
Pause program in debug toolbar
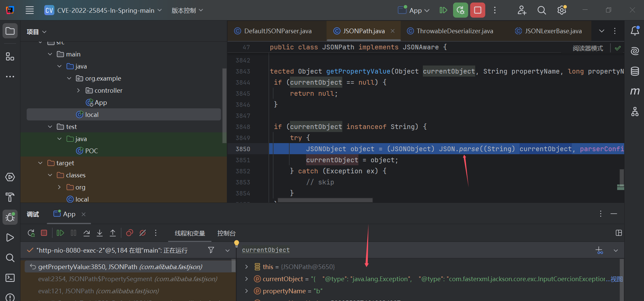tap(73, 233)
